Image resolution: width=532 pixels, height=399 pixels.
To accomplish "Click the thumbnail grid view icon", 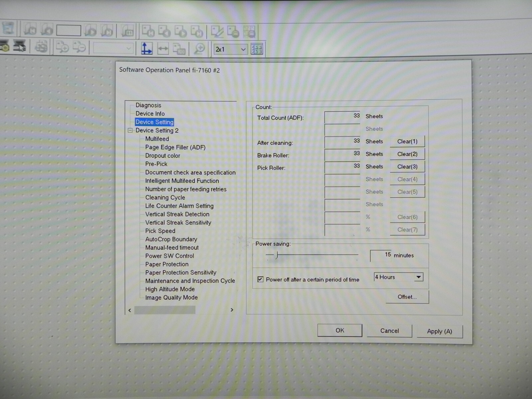I will click(257, 49).
